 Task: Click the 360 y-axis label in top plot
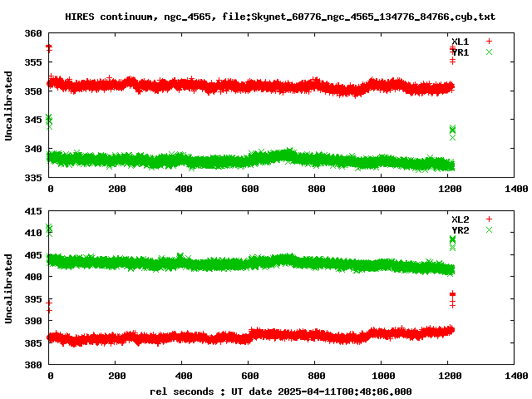click(x=33, y=33)
